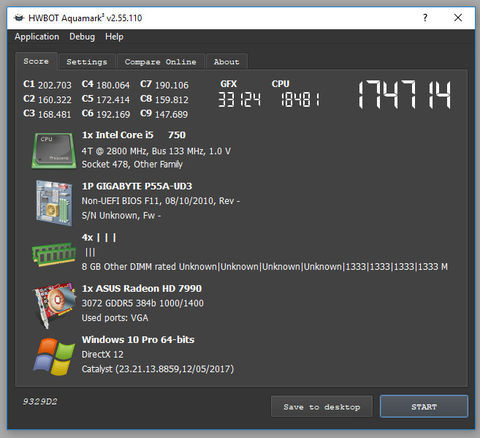The height and width of the screenshot is (438, 480).
Task: Click the GFX score 33124
Action: pos(239,100)
